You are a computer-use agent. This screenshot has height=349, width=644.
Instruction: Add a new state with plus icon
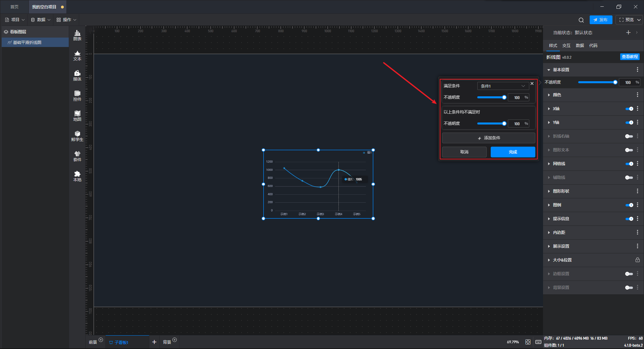tap(628, 33)
